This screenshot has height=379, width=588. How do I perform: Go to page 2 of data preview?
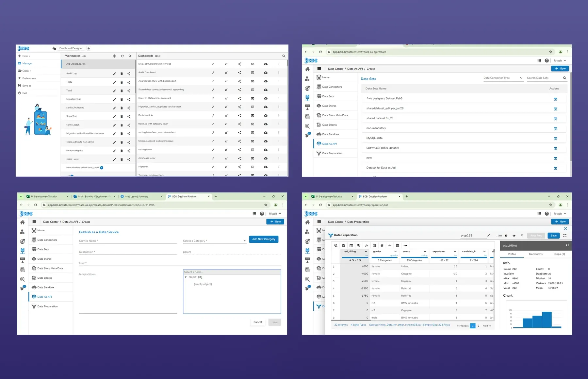479,326
